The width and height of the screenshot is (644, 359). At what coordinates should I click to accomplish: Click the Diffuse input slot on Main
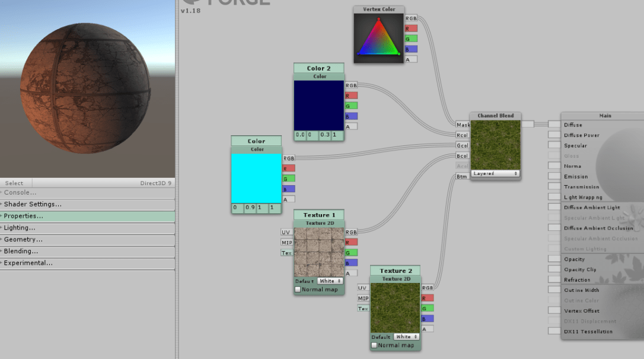[x=554, y=125]
